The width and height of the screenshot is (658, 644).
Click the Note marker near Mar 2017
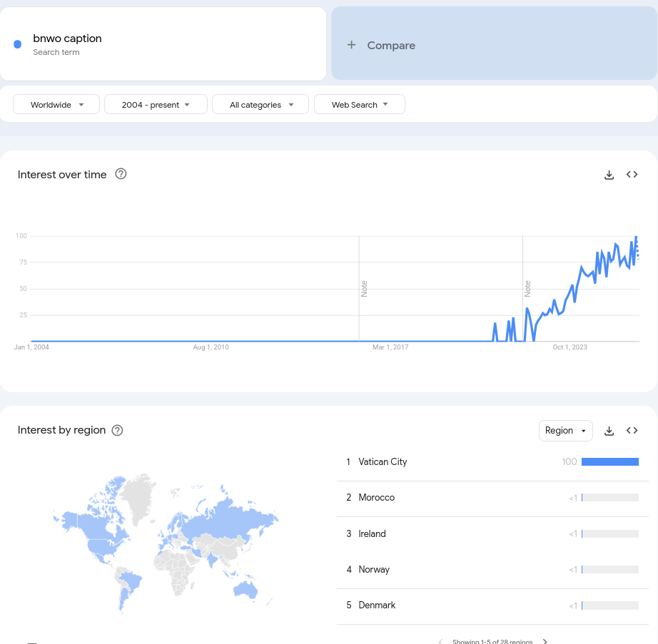[x=364, y=289]
